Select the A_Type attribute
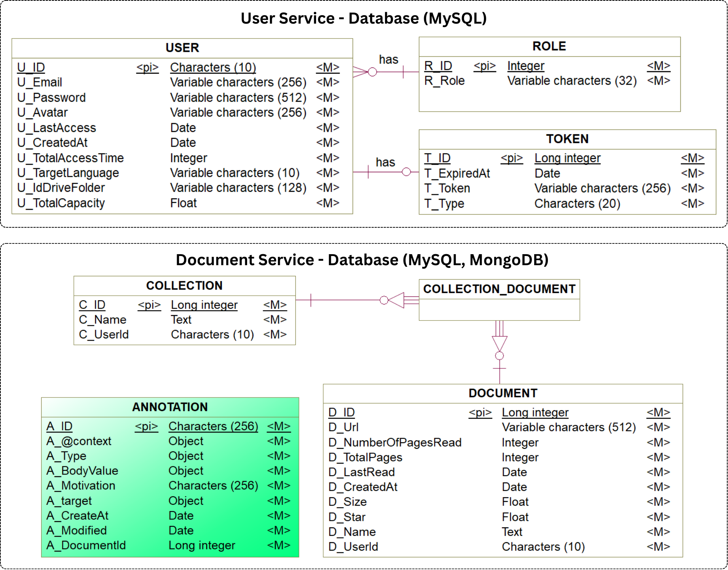The width and height of the screenshot is (728, 570). [66, 456]
